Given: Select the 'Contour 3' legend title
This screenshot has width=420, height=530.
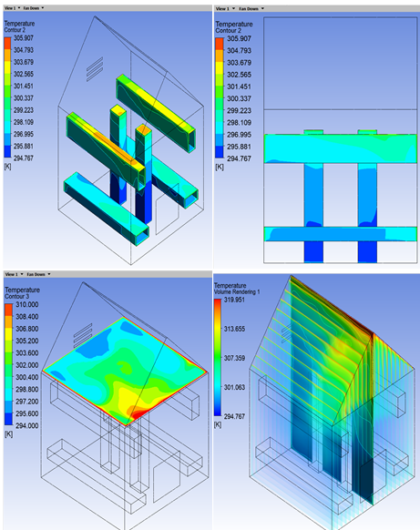Looking at the screenshot, I should [17, 297].
